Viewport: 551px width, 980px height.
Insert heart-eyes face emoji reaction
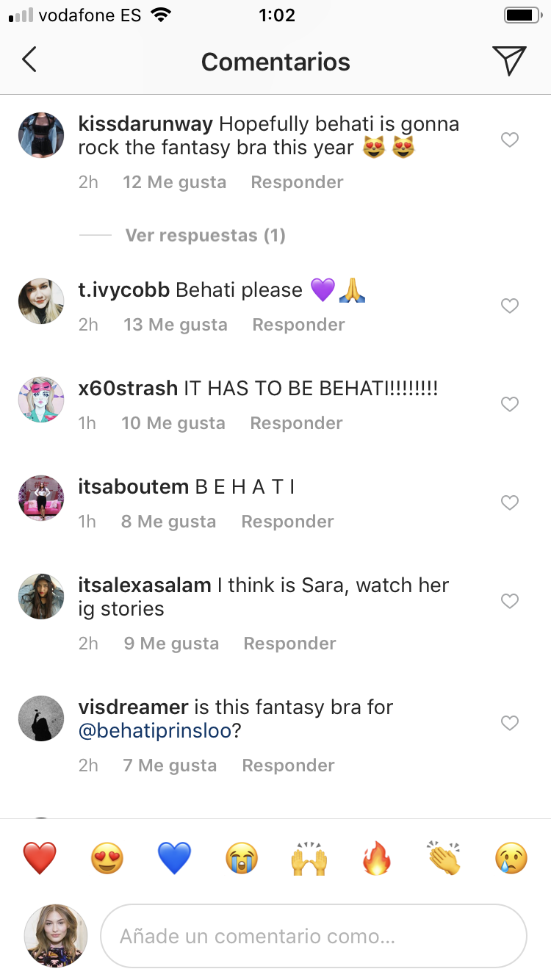(x=107, y=858)
